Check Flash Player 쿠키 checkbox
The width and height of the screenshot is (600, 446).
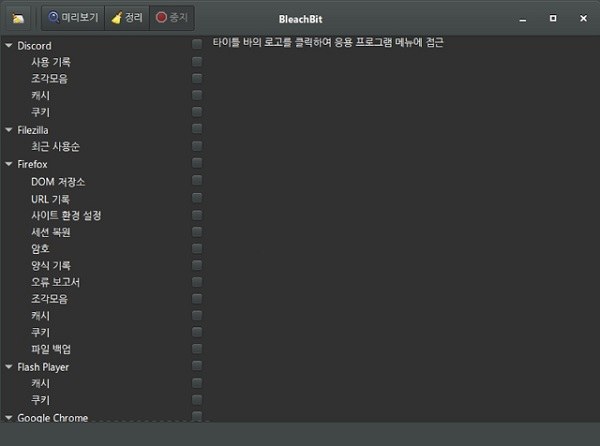tap(197, 400)
